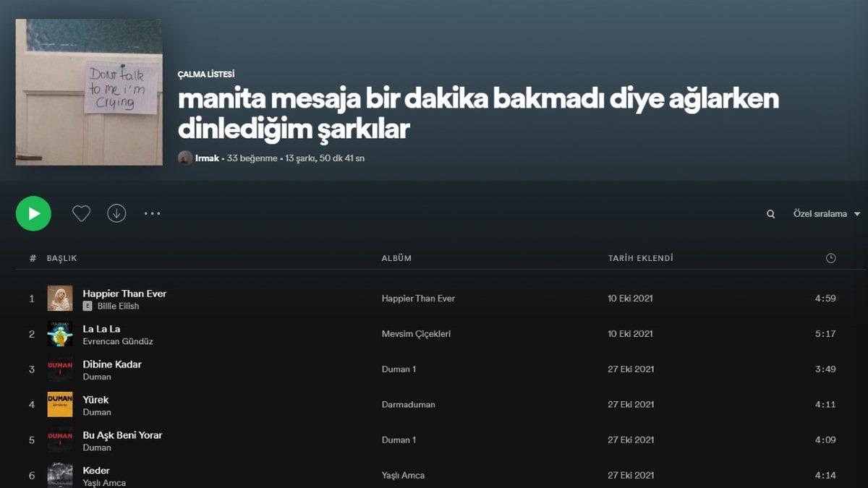Click the Darmaduman album cover thumbnail
The width and height of the screenshot is (868, 488).
60,404
